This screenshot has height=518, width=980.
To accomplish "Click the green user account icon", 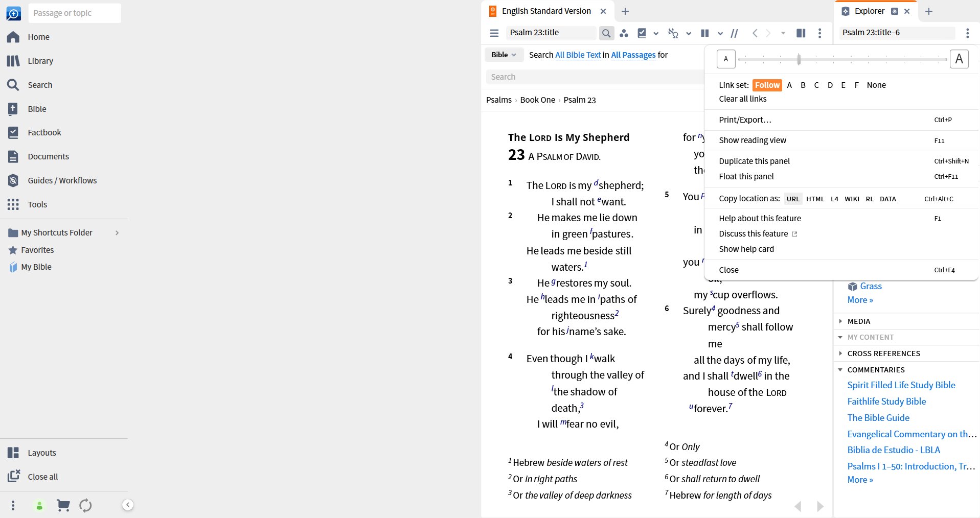I will 39,506.
